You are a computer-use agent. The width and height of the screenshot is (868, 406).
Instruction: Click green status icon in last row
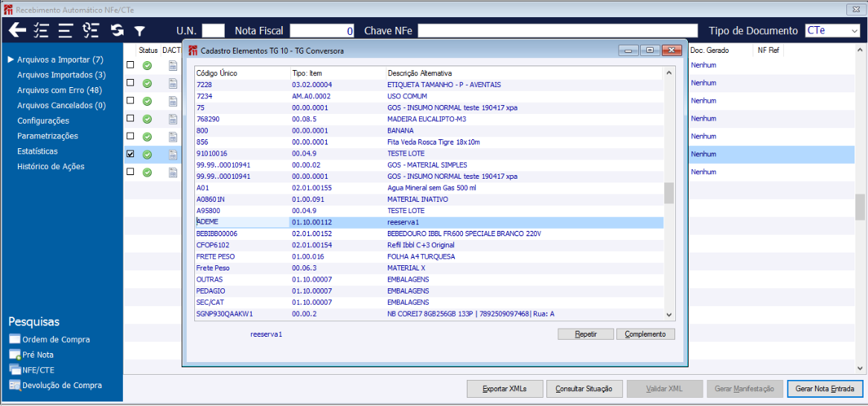pos(147,172)
